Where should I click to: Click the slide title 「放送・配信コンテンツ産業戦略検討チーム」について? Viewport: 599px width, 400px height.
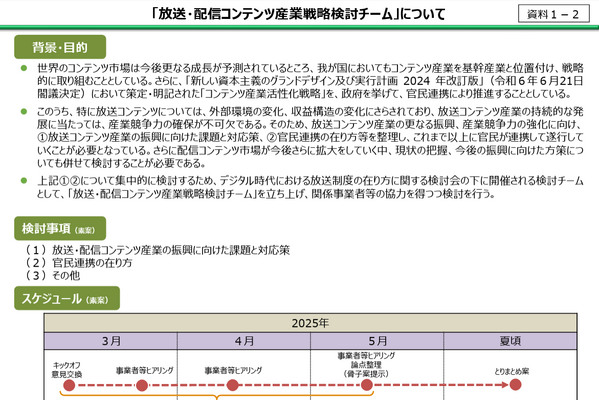tap(298, 14)
